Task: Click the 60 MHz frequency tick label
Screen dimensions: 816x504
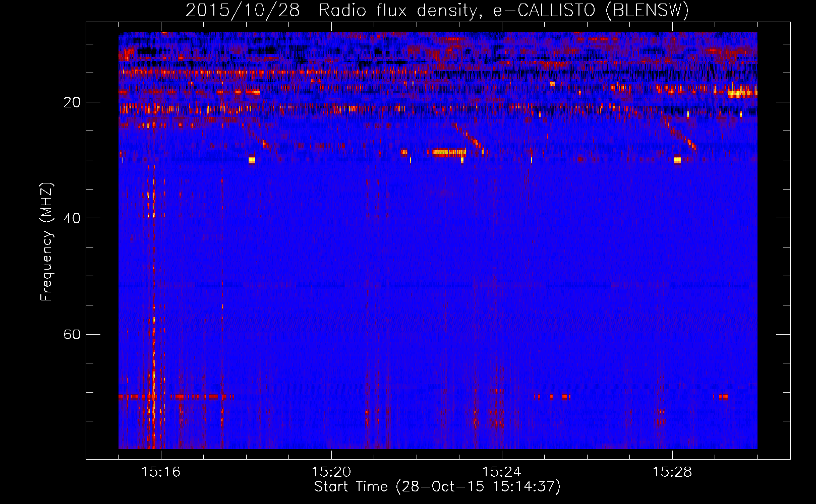Action: coord(72,334)
